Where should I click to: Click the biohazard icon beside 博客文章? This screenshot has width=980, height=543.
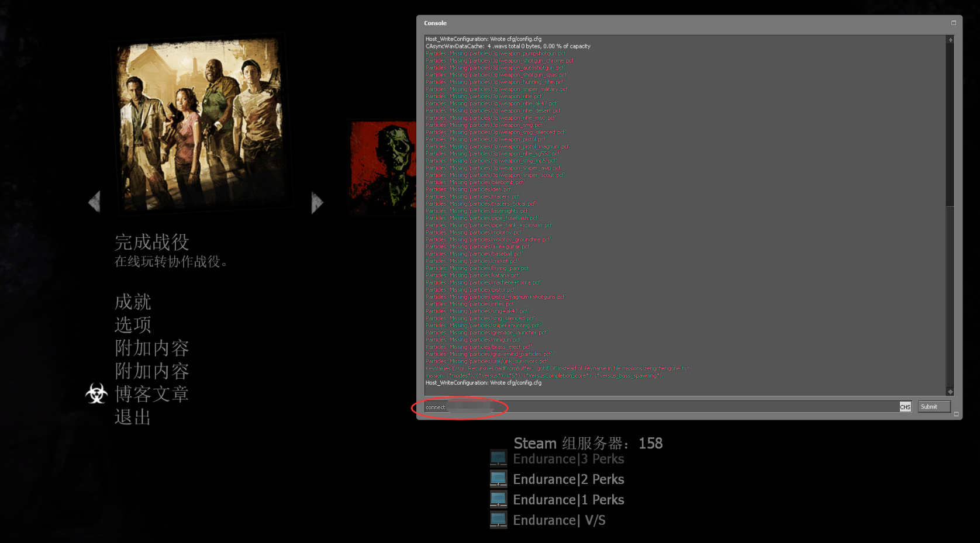(x=96, y=393)
